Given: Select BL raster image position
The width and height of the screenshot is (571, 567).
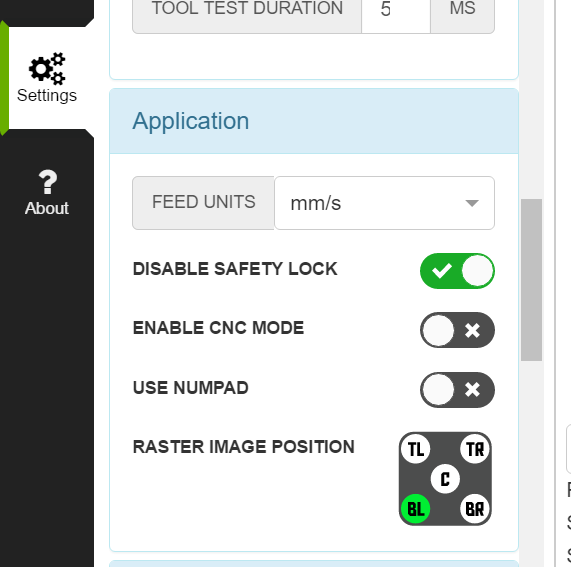Looking at the screenshot, I should pyautogui.click(x=416, y=509).
